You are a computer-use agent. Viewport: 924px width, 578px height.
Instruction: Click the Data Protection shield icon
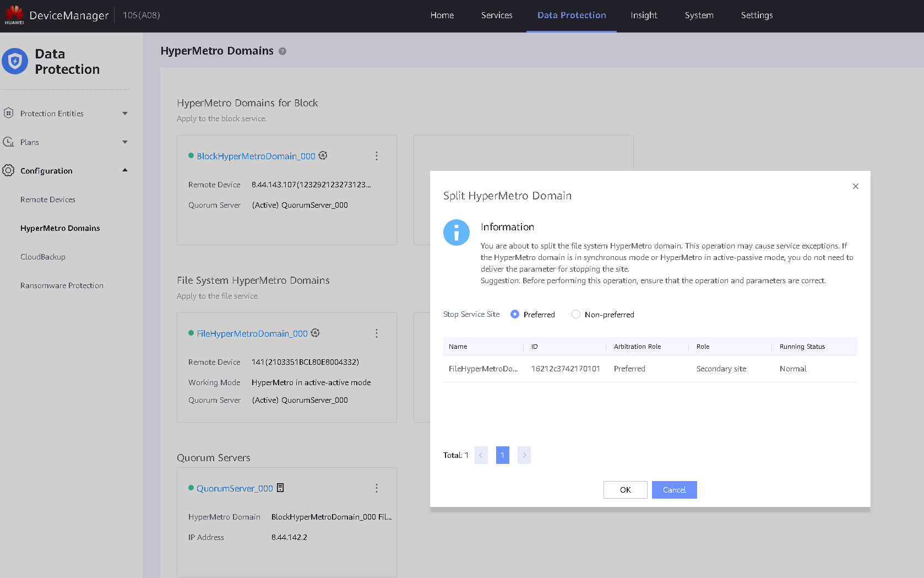point(15,61)
